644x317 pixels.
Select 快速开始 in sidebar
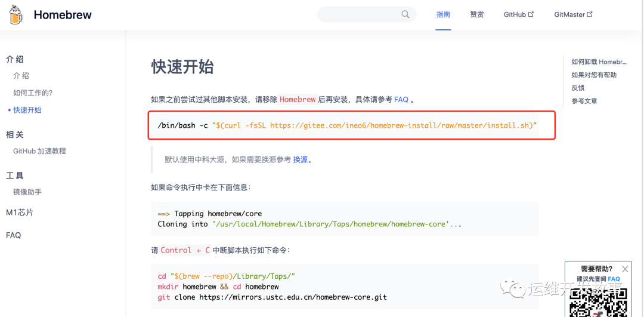pyautogui.click(x=27, y=110)
